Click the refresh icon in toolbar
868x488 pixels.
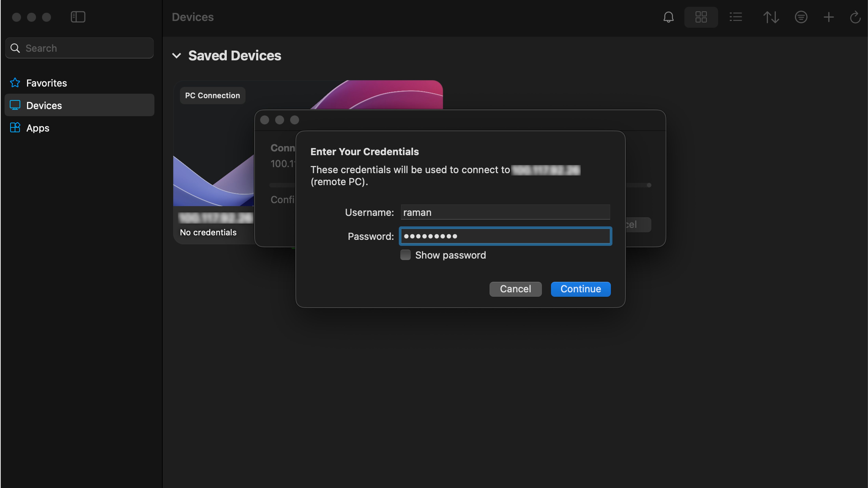click(855, 17)
